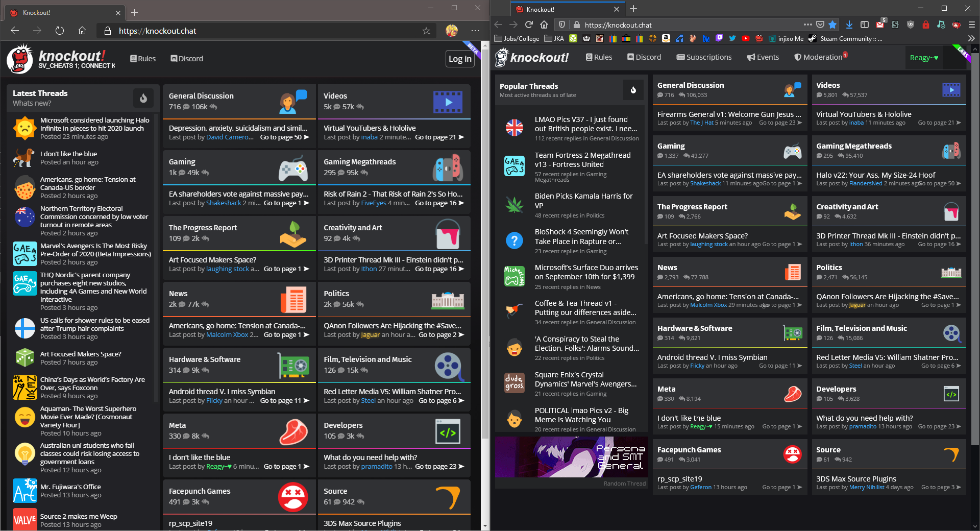
Task: Click the Edge address bar URL
Action: 157,31
